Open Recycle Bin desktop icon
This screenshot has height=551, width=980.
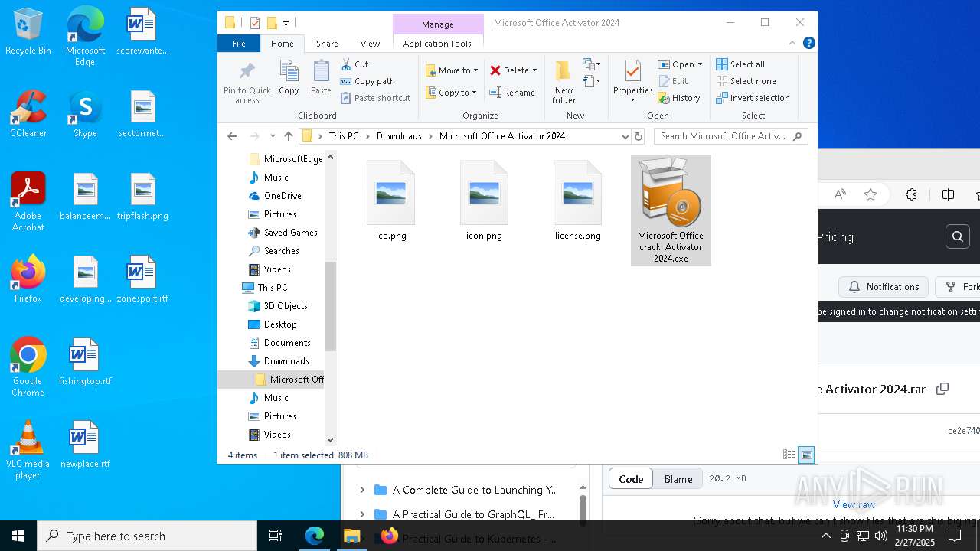coord(28,33)
